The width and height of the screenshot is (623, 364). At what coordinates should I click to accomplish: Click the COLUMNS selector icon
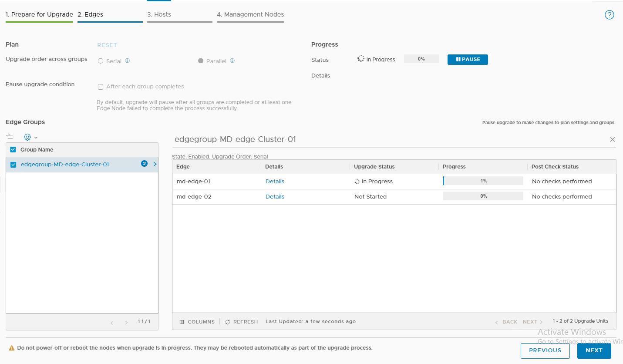coord(182,322)
